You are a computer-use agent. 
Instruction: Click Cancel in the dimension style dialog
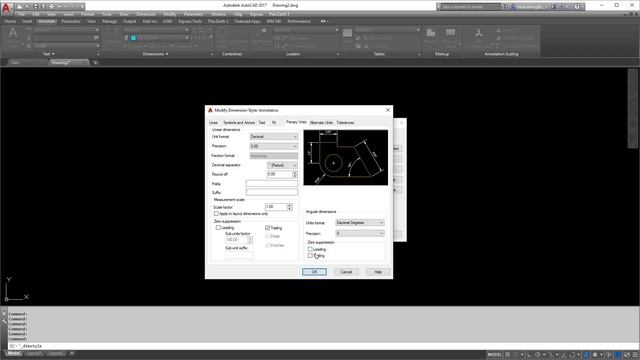[x=346, y=272]
